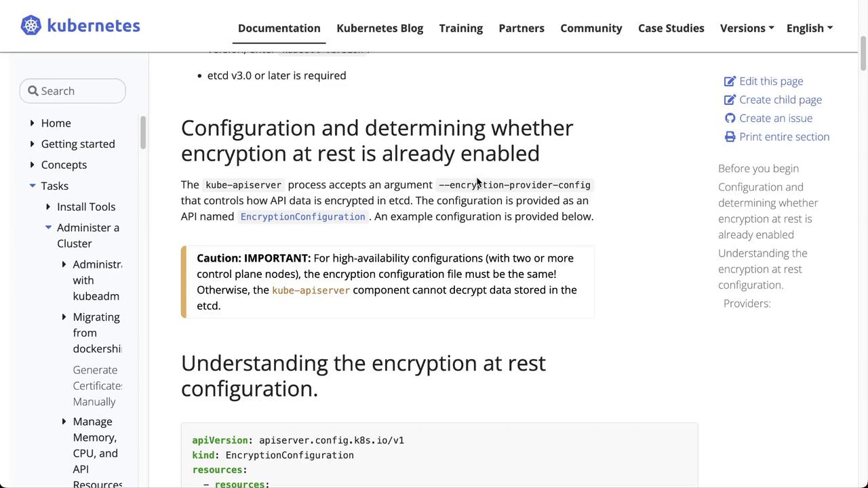868x488 pixels.
Task: Open the Community nav item
Action: click(x=591, y=28)
